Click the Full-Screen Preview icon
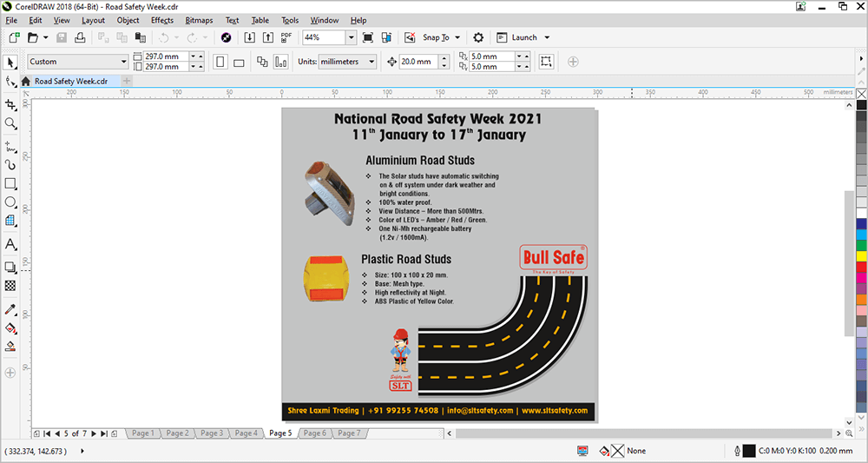 tap(367, 37)
